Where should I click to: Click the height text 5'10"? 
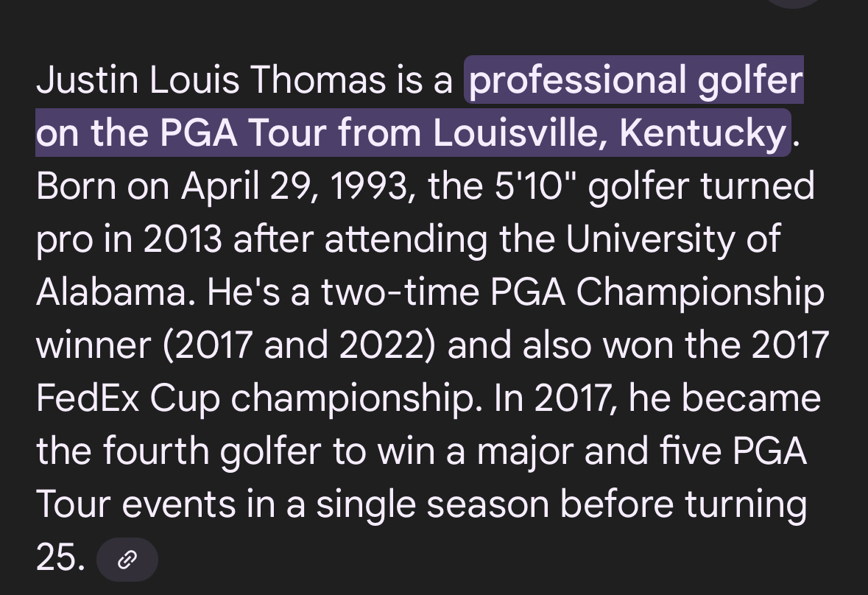(x=540, y=186)
